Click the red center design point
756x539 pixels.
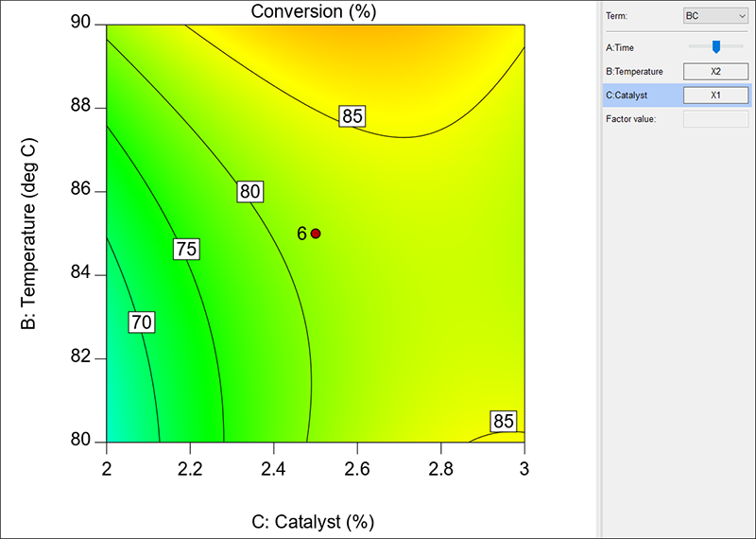pyautogui.click(x=316, y=234)
